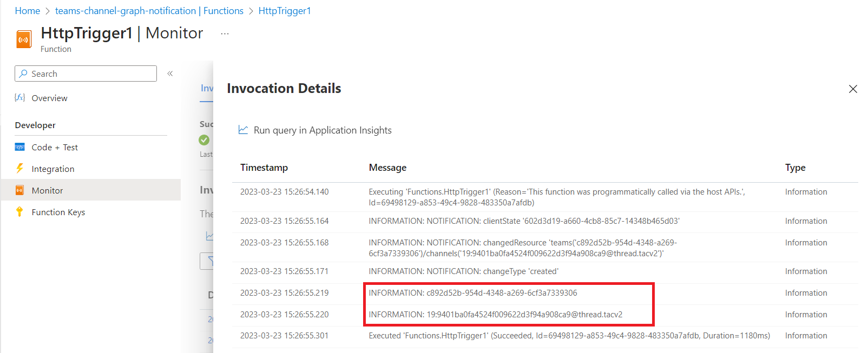Viewport: 868px width, 353px height.
Task: Click the Function Keys key icon
Action: [x=20, y=212]
